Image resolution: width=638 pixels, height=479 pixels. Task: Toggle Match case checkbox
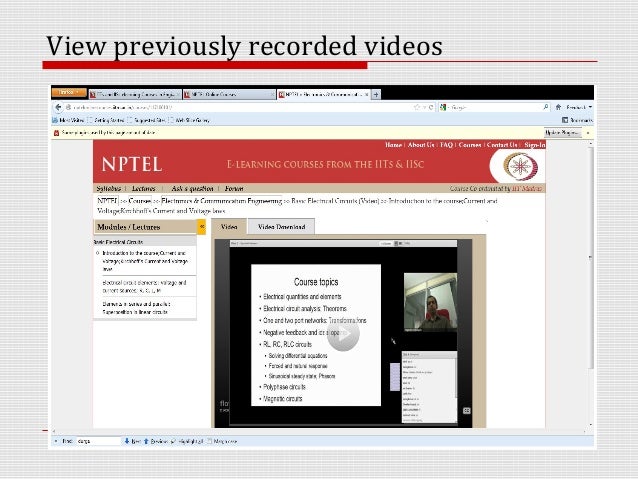(222, 441)
